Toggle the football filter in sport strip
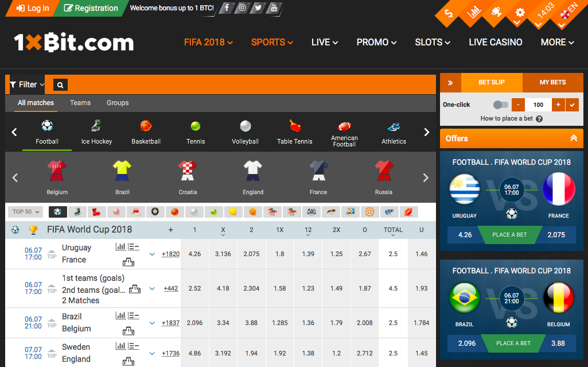 58,212
